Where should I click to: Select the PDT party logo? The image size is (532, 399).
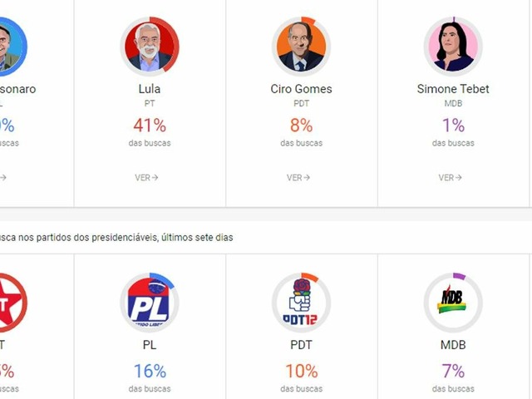301,303
